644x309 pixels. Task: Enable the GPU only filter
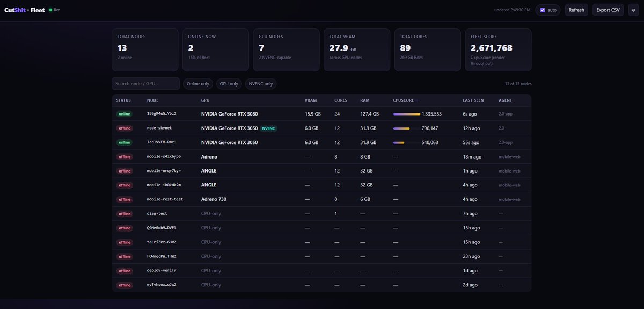[x=229, y=84]
